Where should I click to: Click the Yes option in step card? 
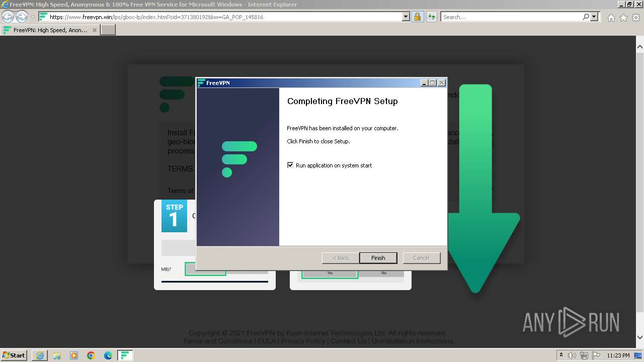coord(330,273)
